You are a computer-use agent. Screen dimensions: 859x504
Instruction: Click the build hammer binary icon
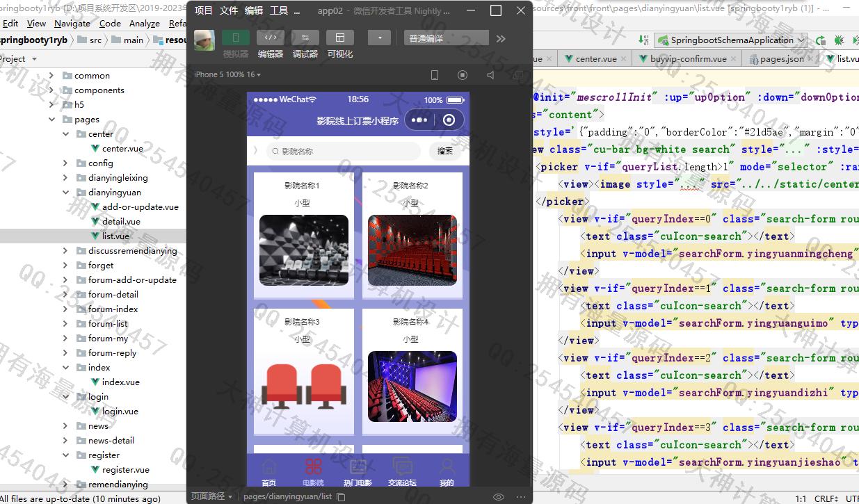(x=643, y=40)
